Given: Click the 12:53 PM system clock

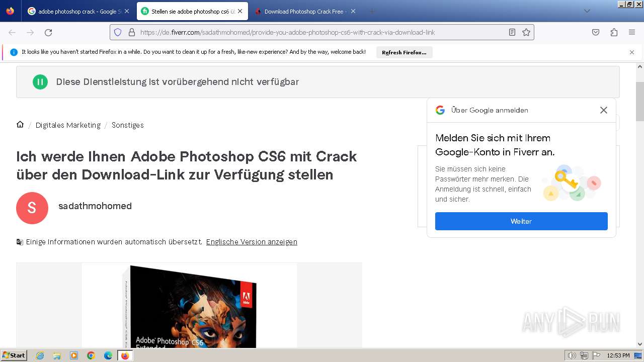Looking at the screenshot, I should coord(618,355).
